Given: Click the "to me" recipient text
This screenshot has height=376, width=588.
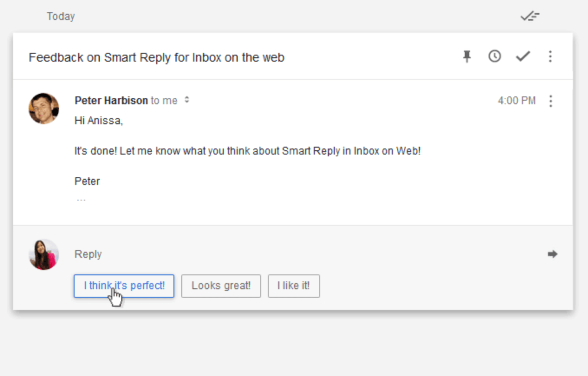Looking at the screenshot, I should (x=164, y=101).
